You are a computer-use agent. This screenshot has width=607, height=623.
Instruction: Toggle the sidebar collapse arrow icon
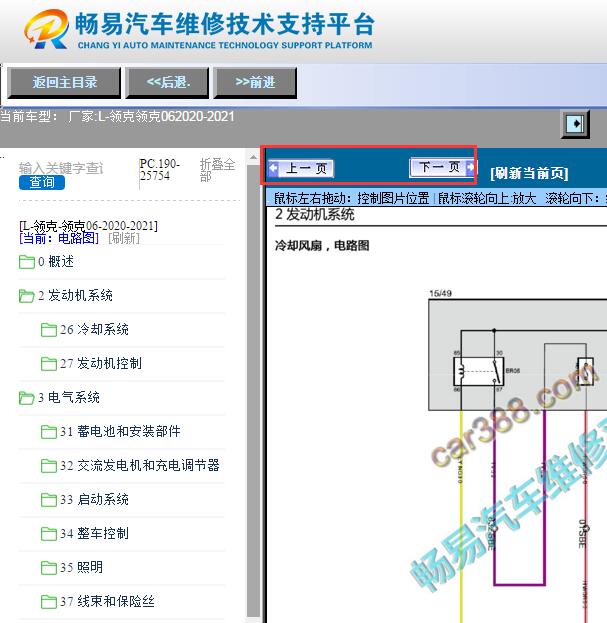coord(575,124)
